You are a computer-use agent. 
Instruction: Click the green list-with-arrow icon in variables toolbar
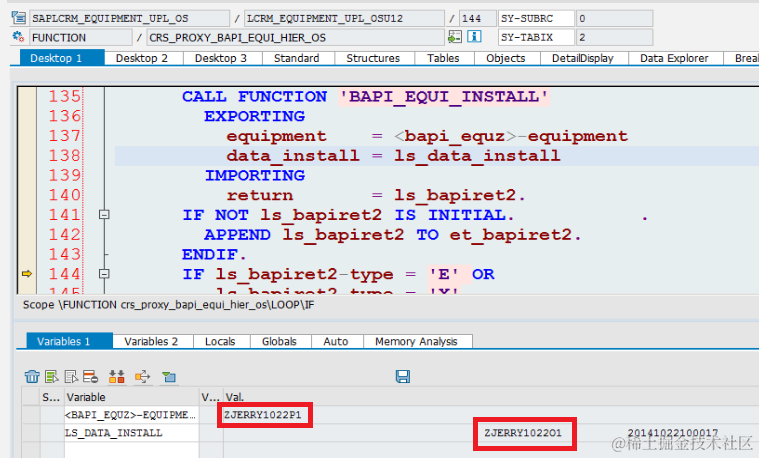[51, 376]
